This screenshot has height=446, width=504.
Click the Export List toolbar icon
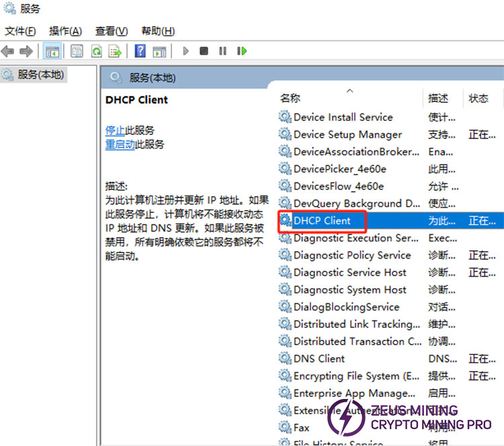(115, 51)
